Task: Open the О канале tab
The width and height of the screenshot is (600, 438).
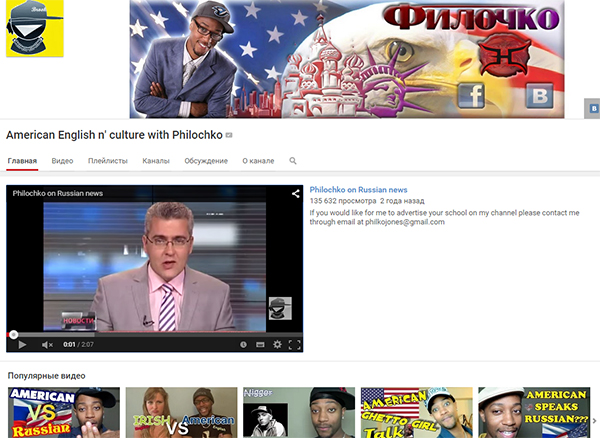Action: click(258, 161)
